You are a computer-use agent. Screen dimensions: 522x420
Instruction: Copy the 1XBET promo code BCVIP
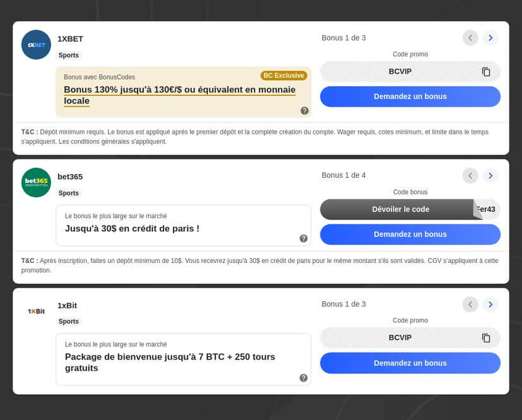[x=486, y=72]
